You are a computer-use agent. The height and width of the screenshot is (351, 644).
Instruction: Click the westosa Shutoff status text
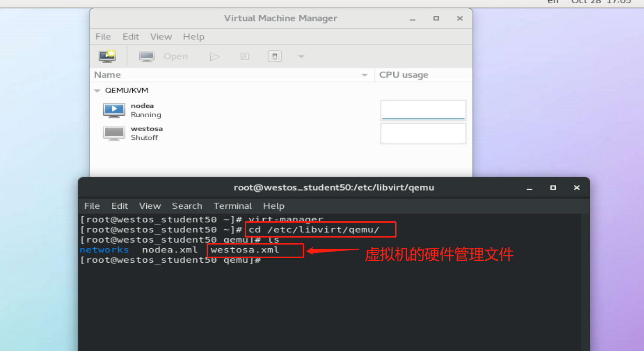[x=144, y=138]
